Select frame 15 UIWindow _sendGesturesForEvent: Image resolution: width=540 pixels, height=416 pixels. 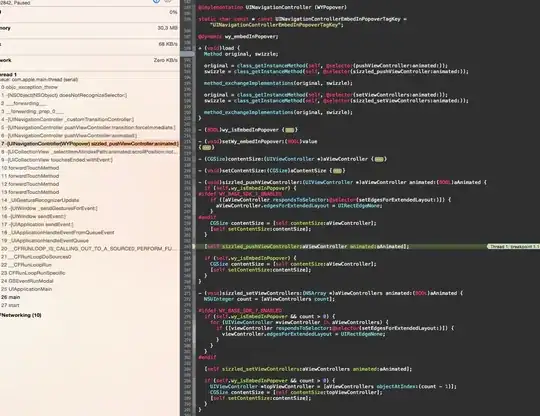coord(49,208)
